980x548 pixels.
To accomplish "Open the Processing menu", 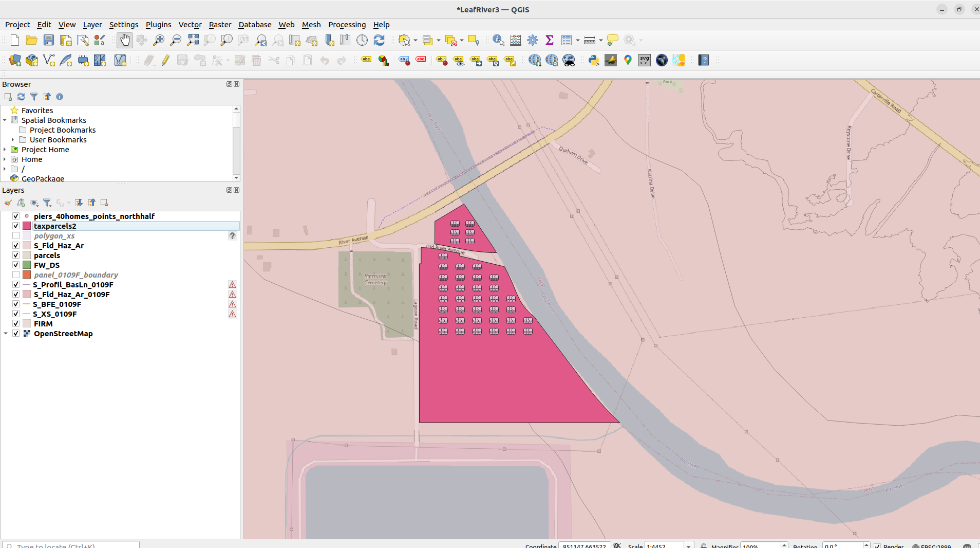I will [347, 24].
